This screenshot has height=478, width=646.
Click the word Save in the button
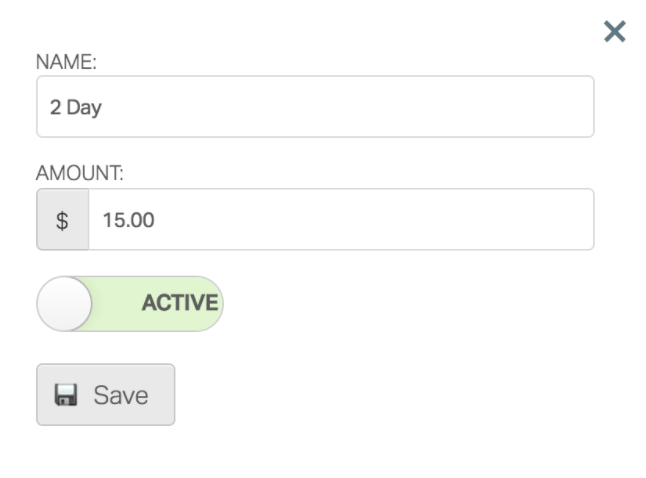pos(121,395)
